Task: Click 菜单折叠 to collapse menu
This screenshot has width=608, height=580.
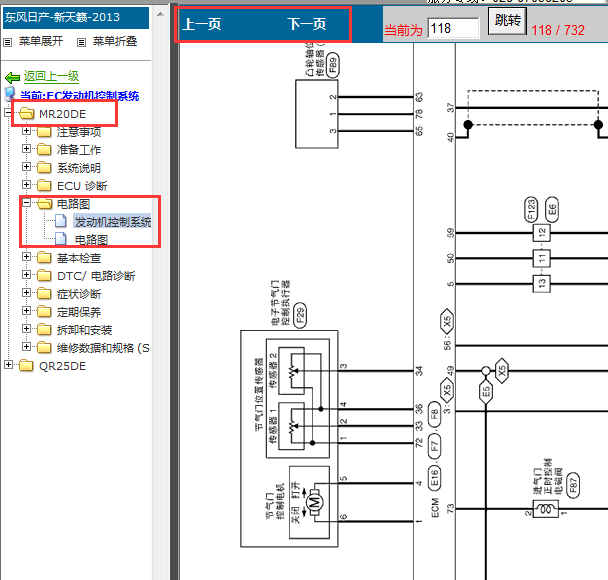Action: pos(115,41)
